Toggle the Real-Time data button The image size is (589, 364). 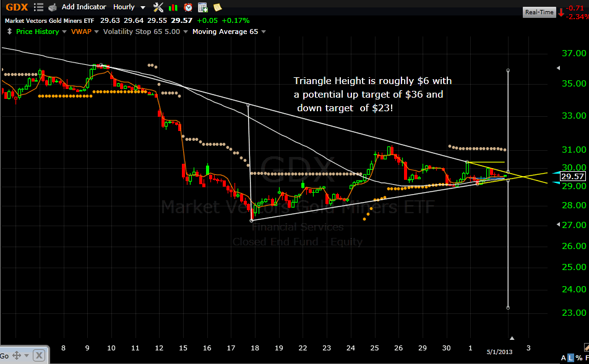pyautogui.click(x=539, y=12)
